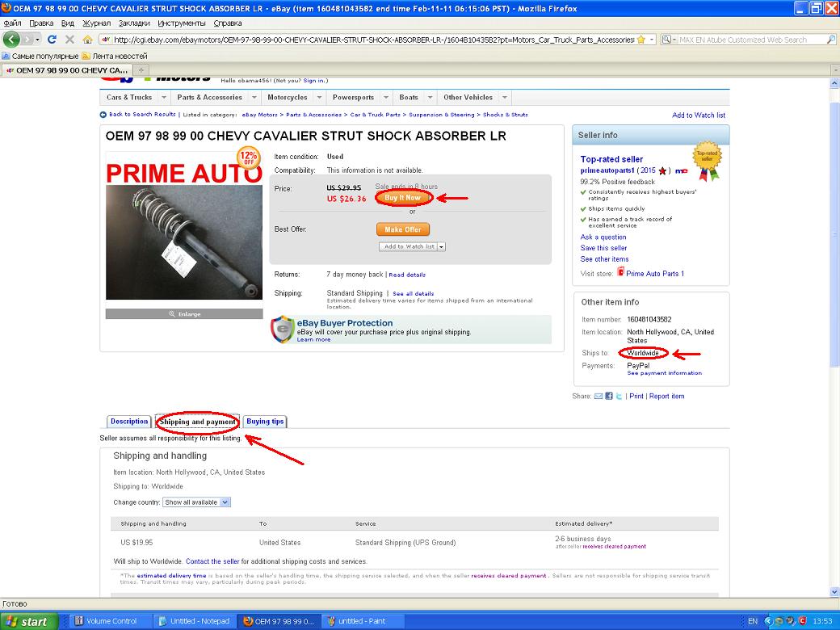Click the Buy It Now button
840x630 pixels.
pos(403,198)
